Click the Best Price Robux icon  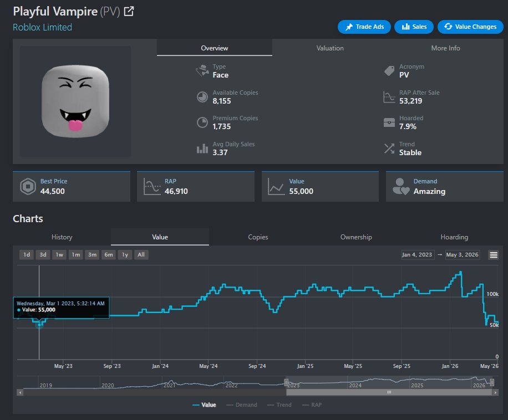coord(28,186)
